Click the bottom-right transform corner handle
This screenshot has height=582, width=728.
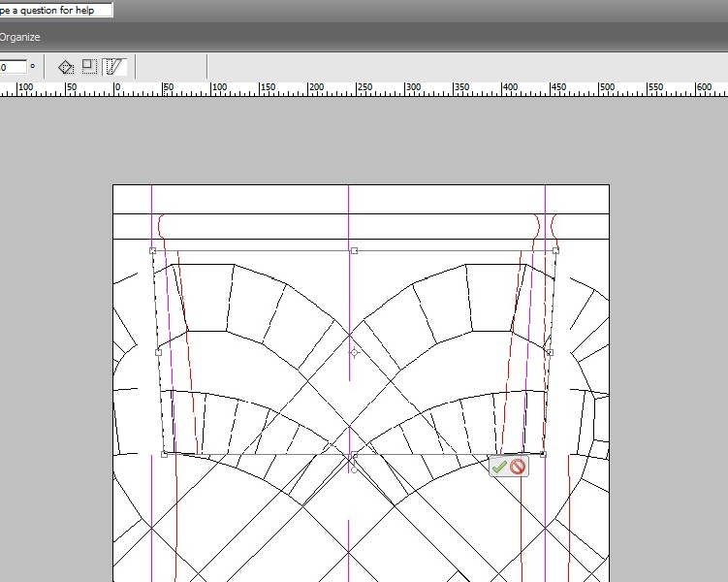tap(543, 454)
